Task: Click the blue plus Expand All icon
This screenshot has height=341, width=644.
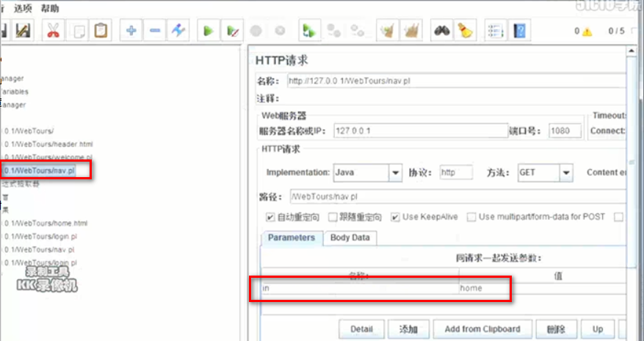Action: click(x=131, y=31)
